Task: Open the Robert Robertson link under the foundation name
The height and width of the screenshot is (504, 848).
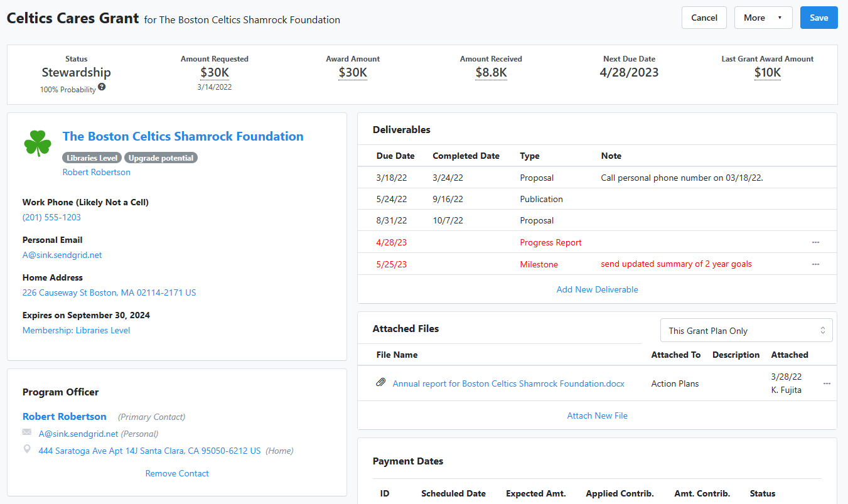Action: pos(97,172)
